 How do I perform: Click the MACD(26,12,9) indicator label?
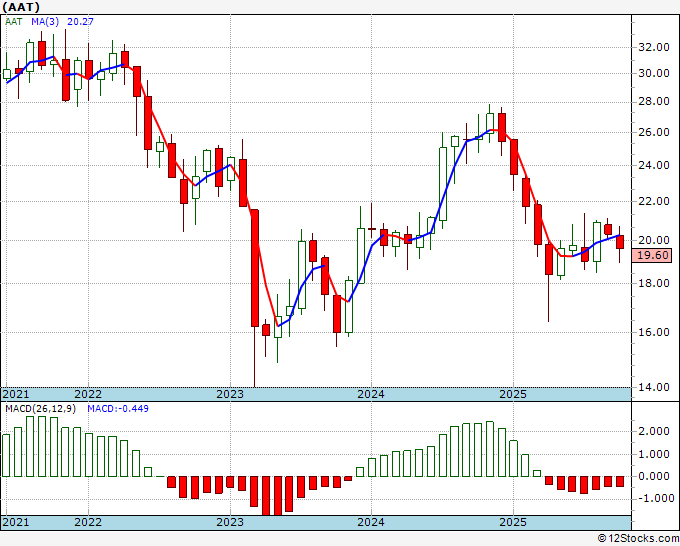[x=40, y=409]
